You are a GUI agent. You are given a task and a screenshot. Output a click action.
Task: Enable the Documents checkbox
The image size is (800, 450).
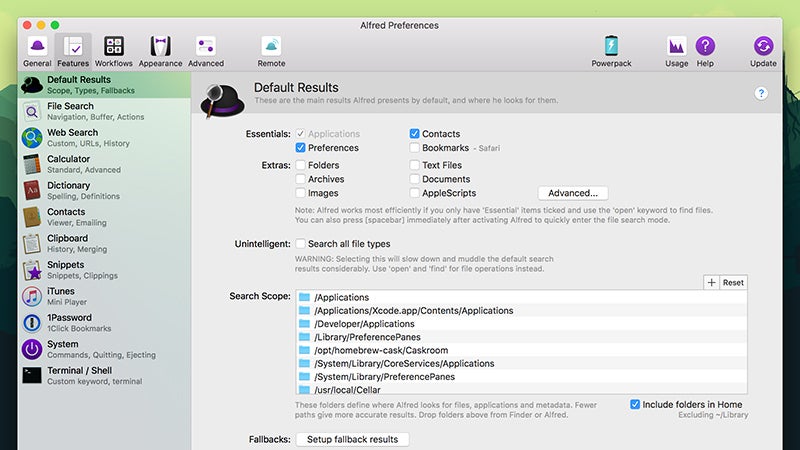[x=414, y=179]
